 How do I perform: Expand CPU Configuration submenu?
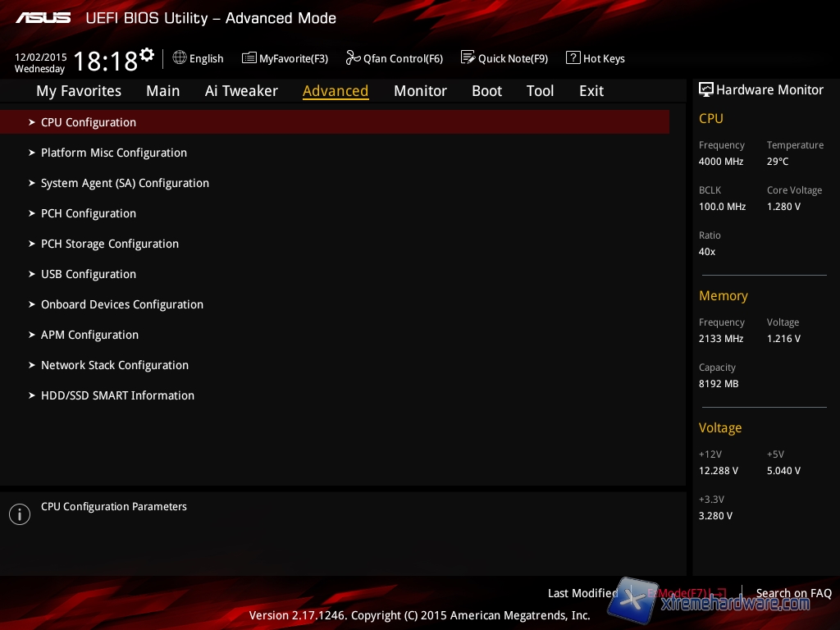click(89, 122)
